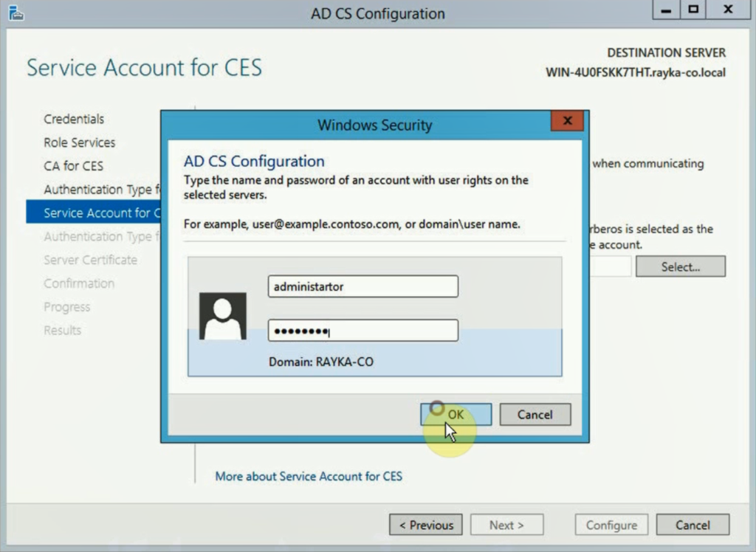Image resolution: width=756 pixels, height=552 pixels.
Task: Cancel the AD CS Configuration wizard
Action: click(693, 525)
